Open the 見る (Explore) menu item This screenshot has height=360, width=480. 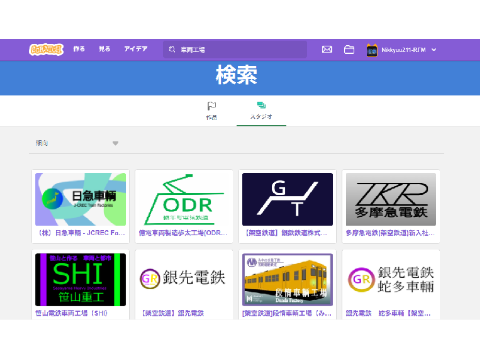tap(104, 49)
